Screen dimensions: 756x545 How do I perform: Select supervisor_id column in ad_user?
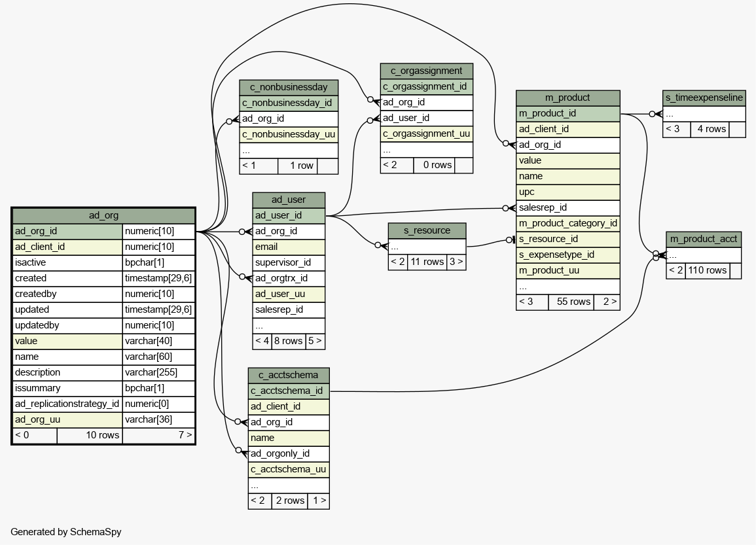(288, 262)
